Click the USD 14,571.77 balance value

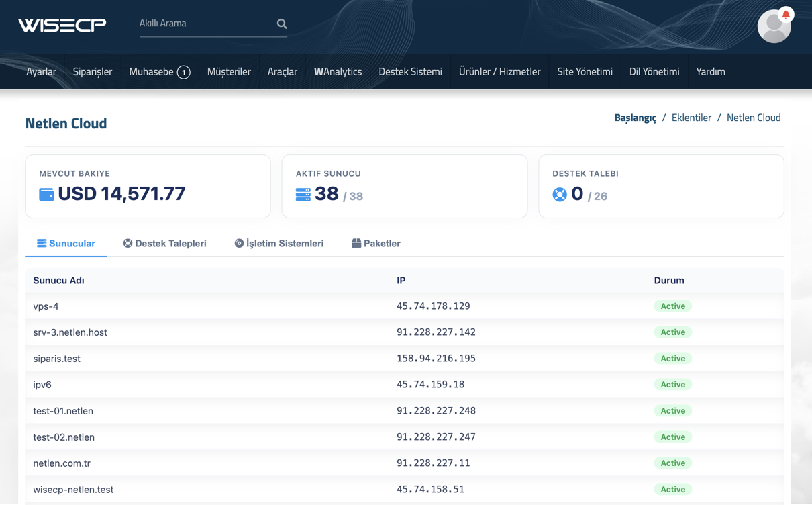click(121, 194)
